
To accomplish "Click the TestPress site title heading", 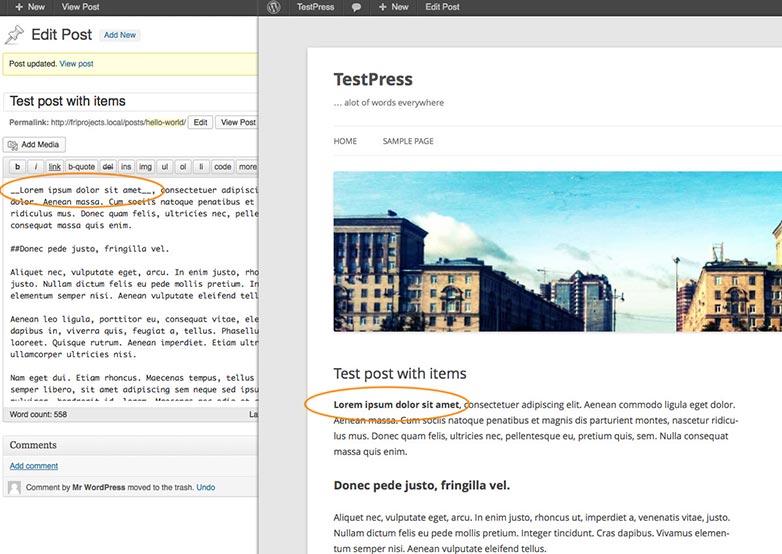I will [x=373, y=79].
